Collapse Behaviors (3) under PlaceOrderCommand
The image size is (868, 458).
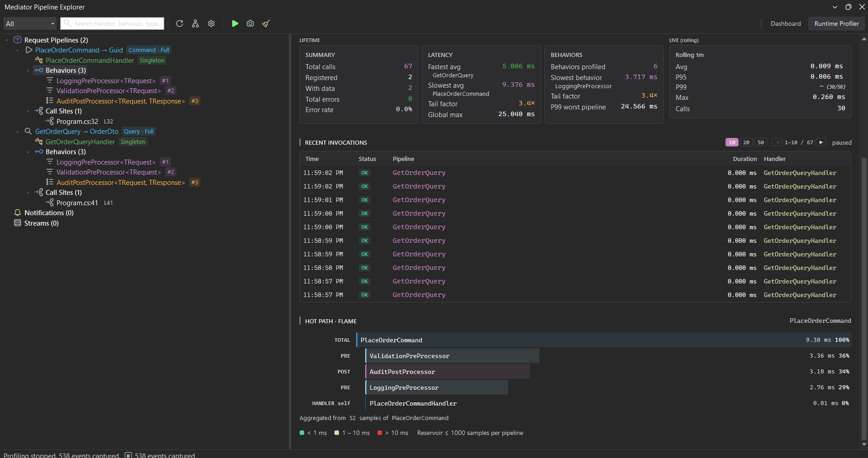click(x=29, y=71)
